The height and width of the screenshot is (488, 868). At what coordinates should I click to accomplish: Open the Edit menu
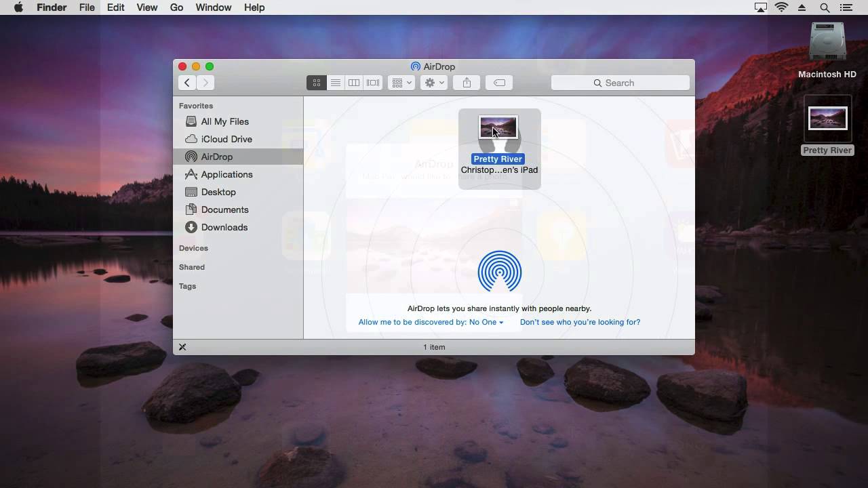[x=116, y=7]
